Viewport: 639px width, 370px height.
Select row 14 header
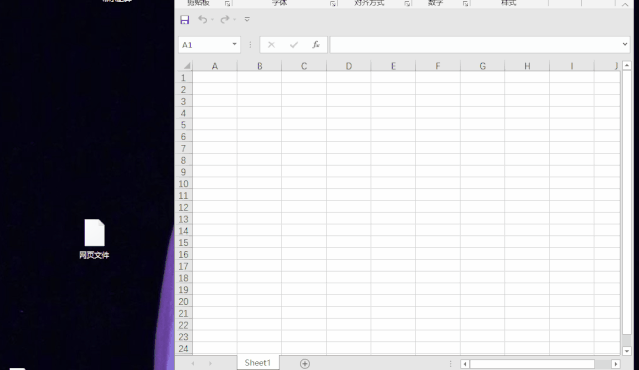(183, 231)
